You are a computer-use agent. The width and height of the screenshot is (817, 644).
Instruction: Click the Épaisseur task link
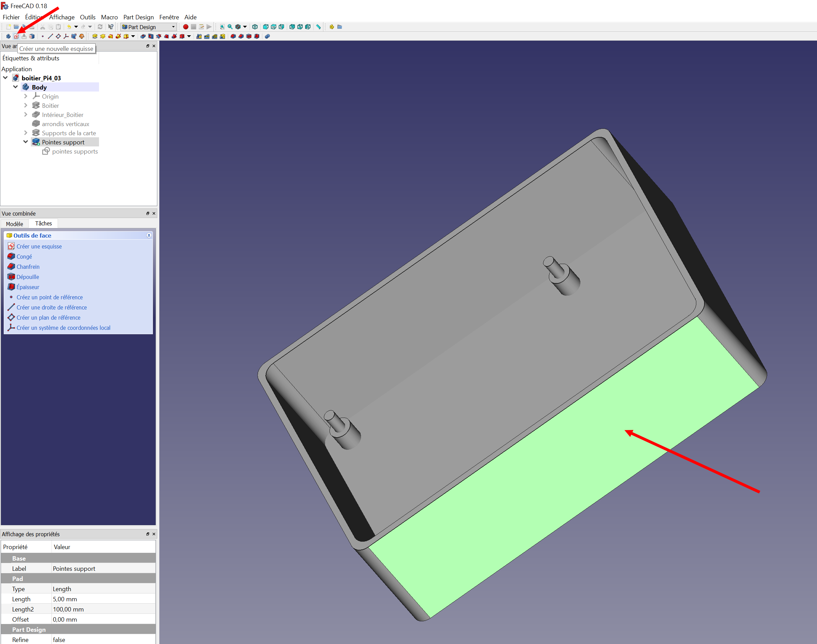(x=27, y=287)
